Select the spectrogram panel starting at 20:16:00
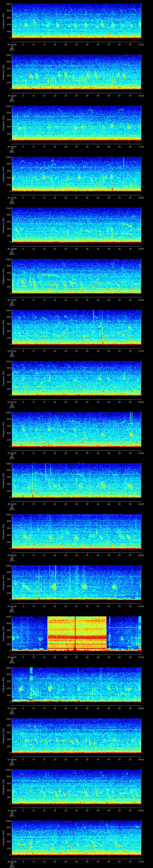Screen dimensions: 153x868 pyautogui.click(x=76, y=123)
